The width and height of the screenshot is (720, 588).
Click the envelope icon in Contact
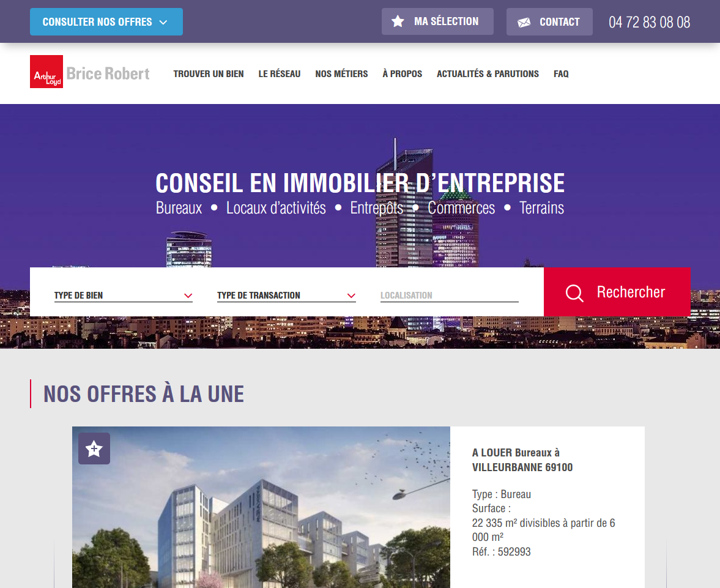point(524,22)
